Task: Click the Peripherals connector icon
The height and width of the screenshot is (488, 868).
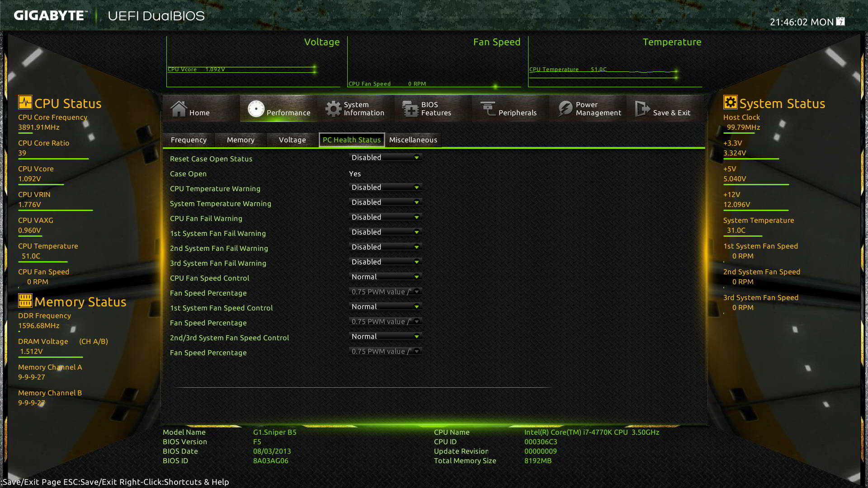Action: pos(488,108)
